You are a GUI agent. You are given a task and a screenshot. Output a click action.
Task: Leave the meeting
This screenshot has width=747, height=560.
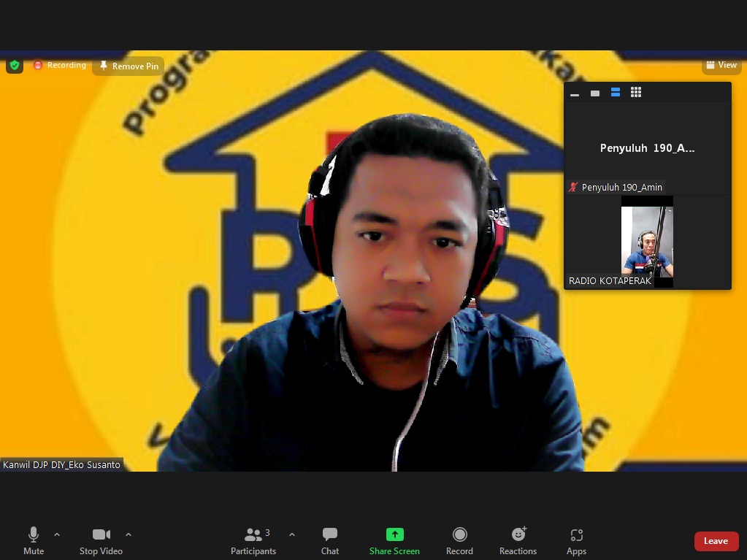[x=716, y=541]
